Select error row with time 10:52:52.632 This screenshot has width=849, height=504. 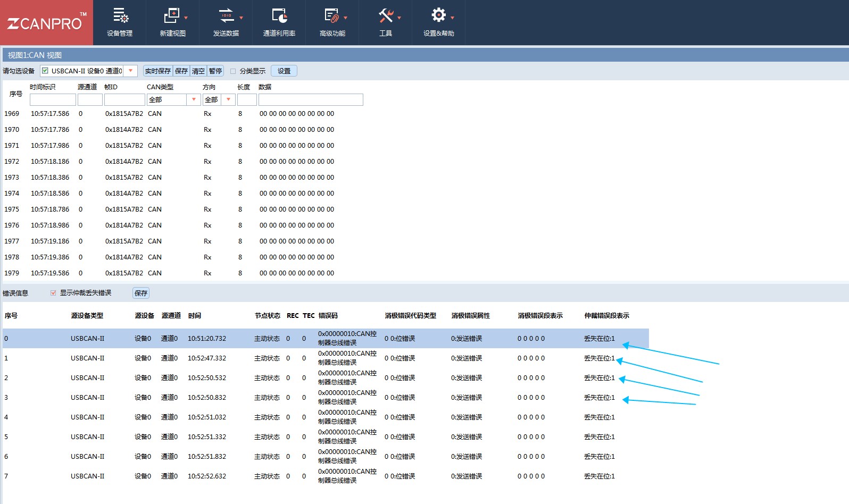click(x=326, y=476)
